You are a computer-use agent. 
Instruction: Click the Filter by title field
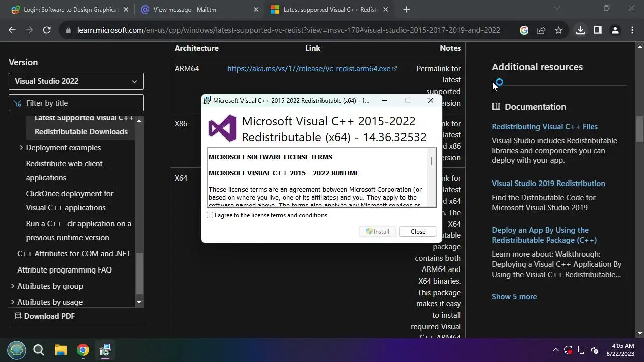(76, 103)
